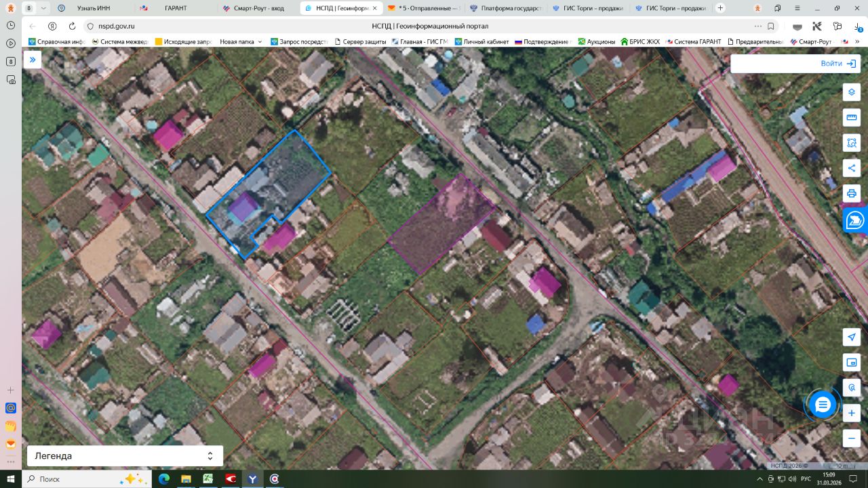Image resolution: width=868 pixels, height=488 pixels.
Task: Switch to the Платформа государственных tab
Action: click(505, 8)
